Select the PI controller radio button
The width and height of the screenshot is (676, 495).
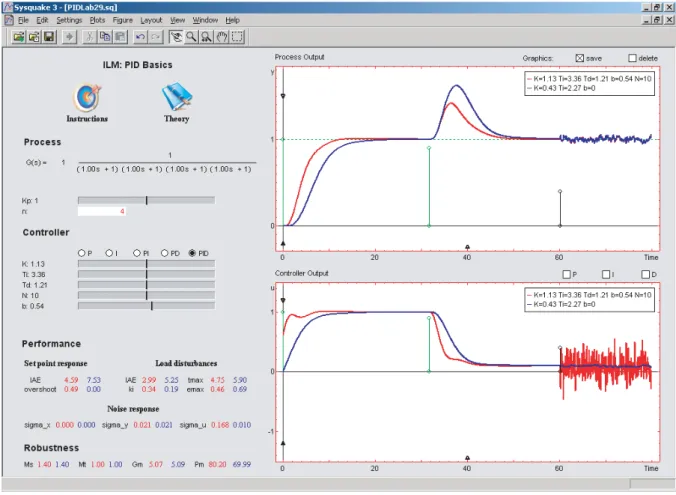click(137, 253)
